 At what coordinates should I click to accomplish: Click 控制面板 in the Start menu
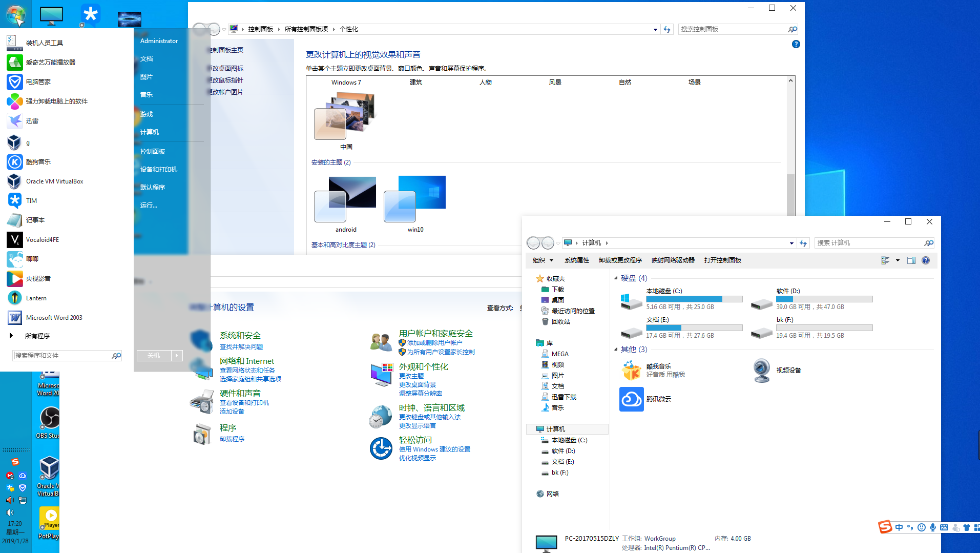point(152,151)
